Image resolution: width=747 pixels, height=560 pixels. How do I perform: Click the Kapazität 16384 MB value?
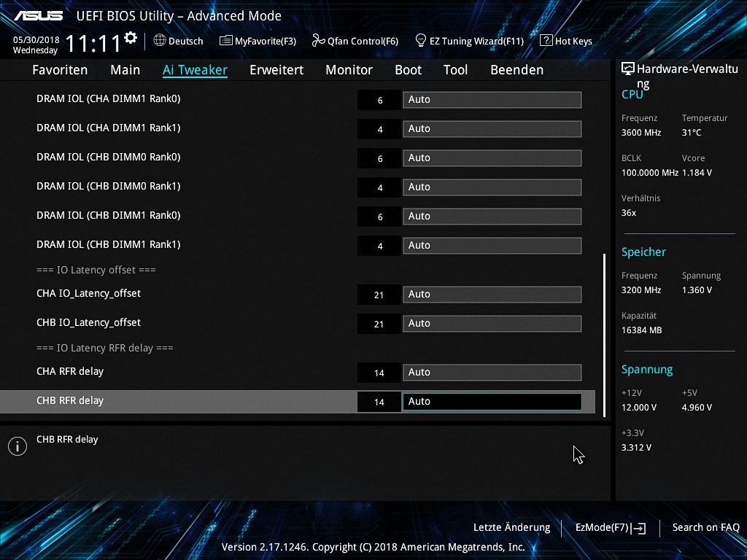[642, 330]
